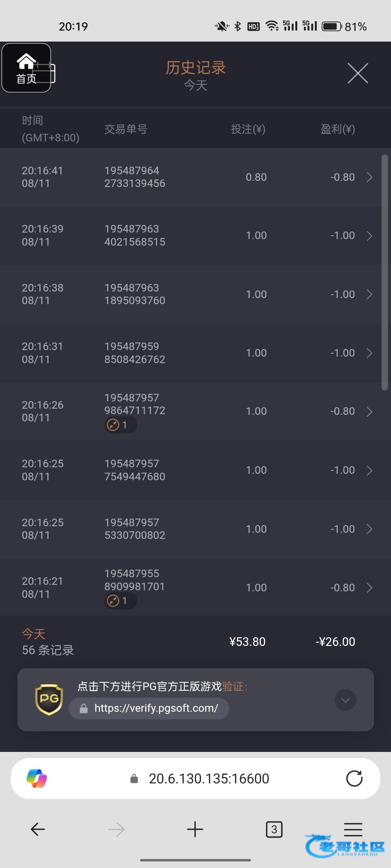Open a new tab with plus icon
This screenshot has width=391, height=868.
pyautogui.click(x=195, y=829)
